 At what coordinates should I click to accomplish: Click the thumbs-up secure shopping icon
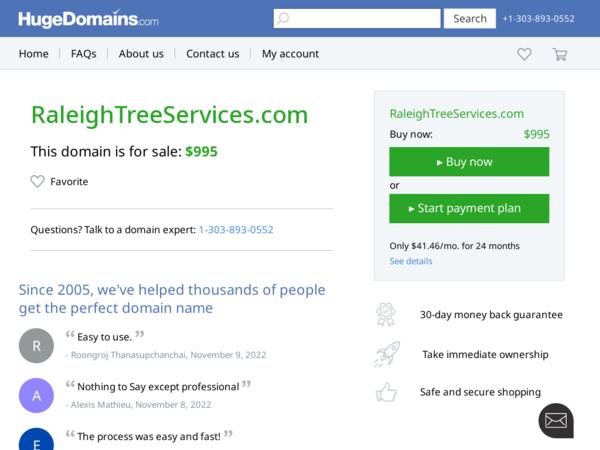pos(386,392)
